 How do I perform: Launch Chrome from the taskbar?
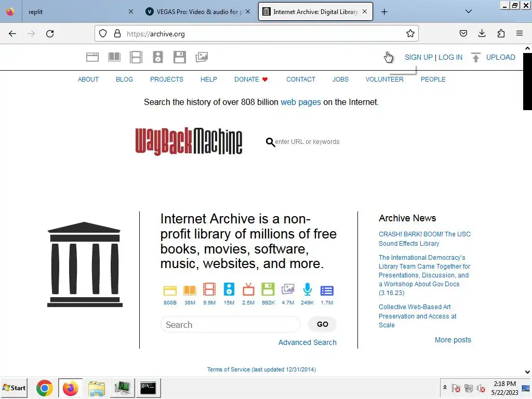(x=45, y=388)
